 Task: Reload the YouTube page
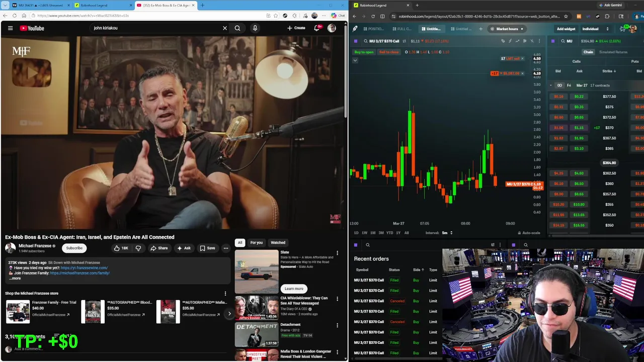point(15,16)
